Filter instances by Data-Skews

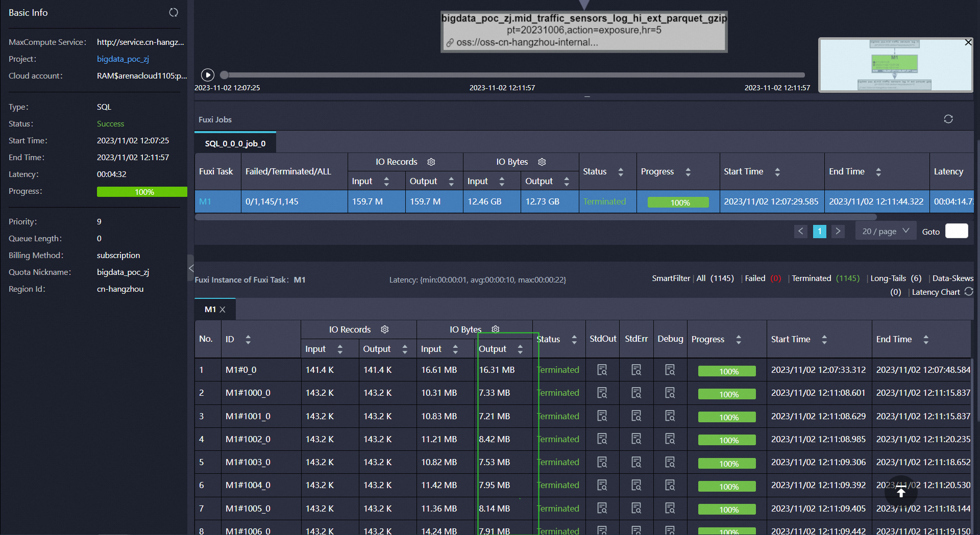(x=952, y=278)
